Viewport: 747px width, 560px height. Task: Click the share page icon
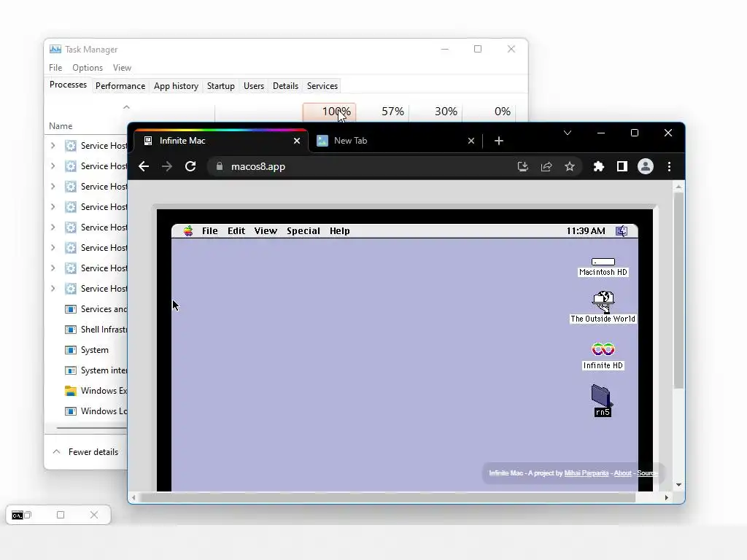pyautogui.click(x=546, y=167)
